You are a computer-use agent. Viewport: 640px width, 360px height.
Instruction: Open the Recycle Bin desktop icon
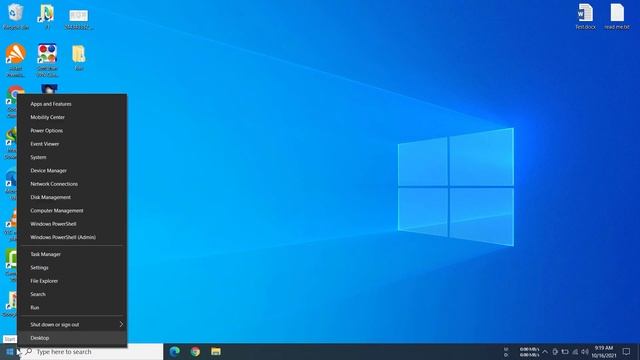16,16
